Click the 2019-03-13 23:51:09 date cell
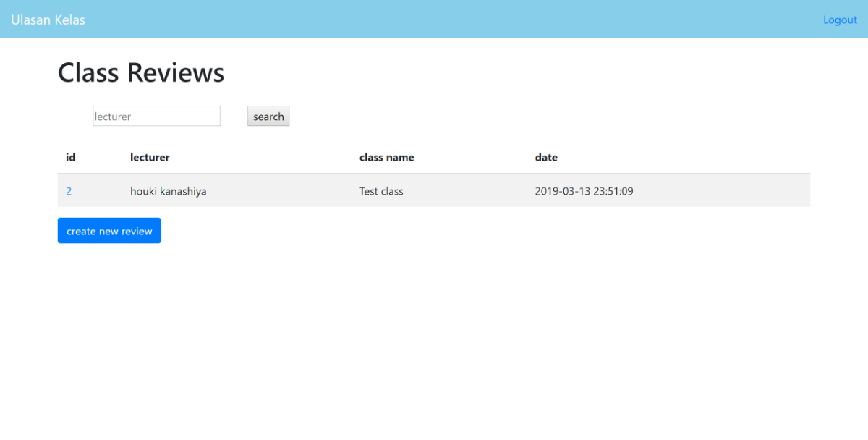The width and height of the screenshot is (868, 440). [584, 191]
